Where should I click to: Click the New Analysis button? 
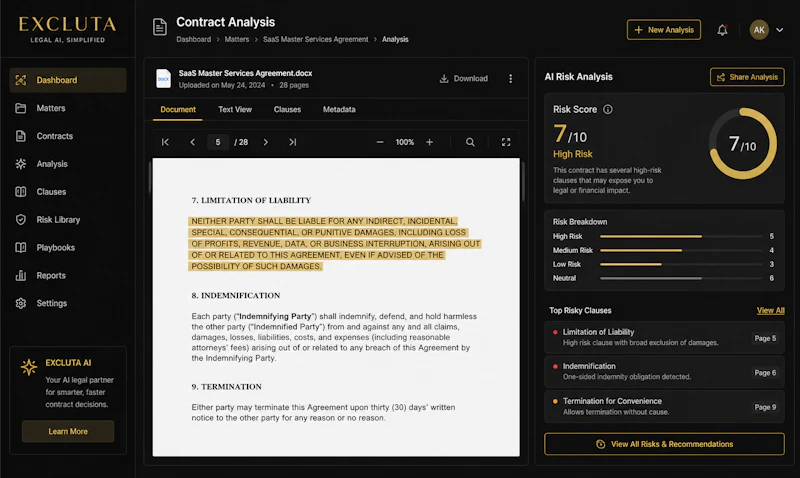click(x=664, y=30)
